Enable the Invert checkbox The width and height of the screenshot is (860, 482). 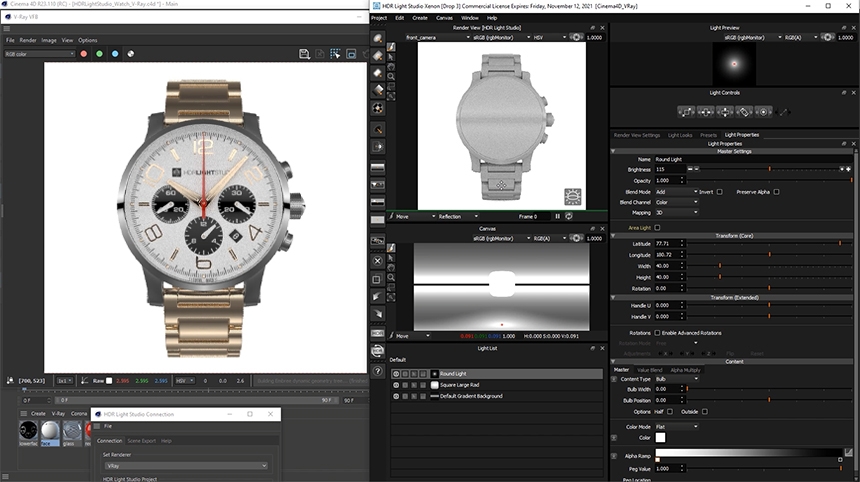(720, 192)
